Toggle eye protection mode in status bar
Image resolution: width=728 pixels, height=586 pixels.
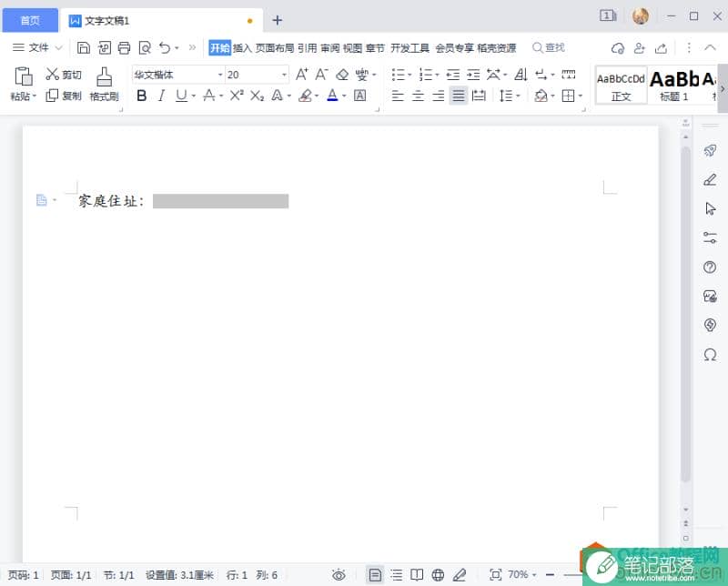pyautogui.click(x=339, y=575)
